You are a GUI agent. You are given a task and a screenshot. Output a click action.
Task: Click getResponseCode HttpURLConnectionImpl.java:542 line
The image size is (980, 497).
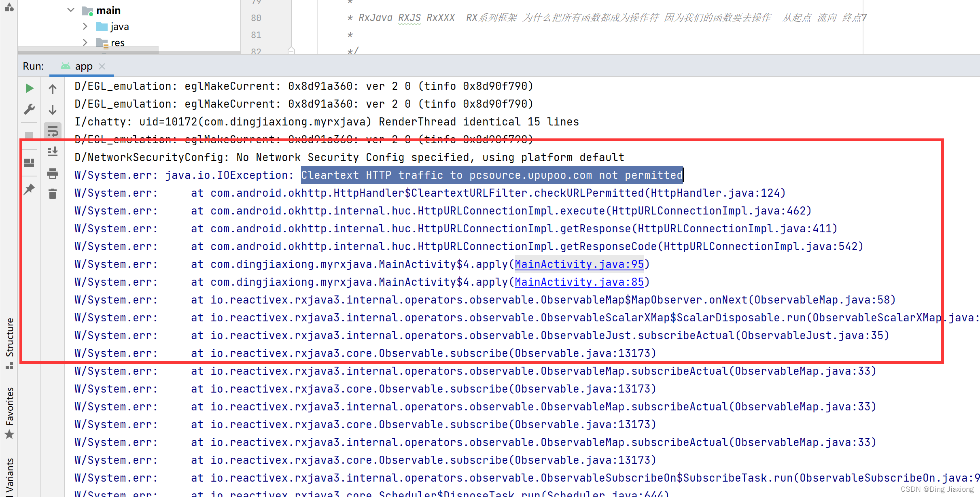[469, 246]
